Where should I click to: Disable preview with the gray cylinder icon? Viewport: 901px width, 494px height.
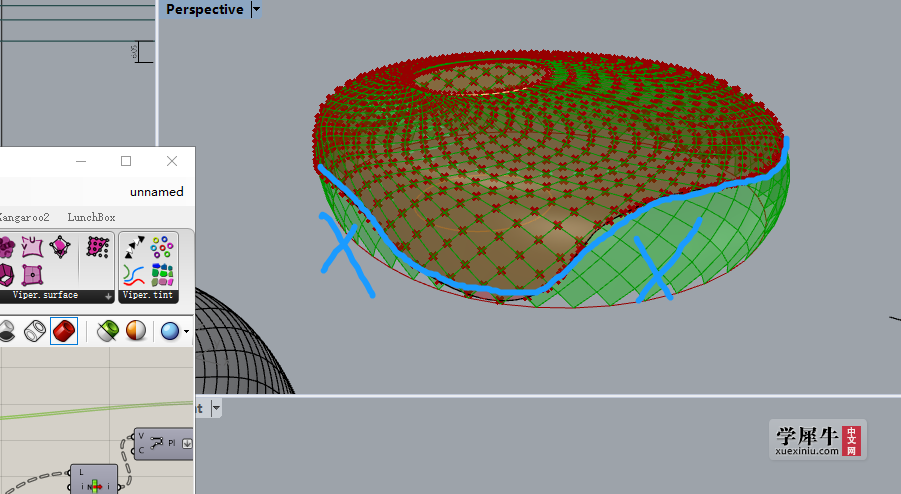(7, 331)
